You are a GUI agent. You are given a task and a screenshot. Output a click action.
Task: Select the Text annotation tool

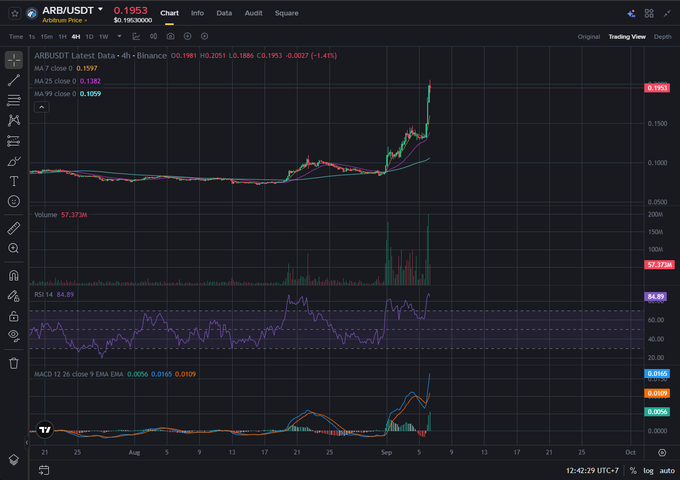[14, 181]
